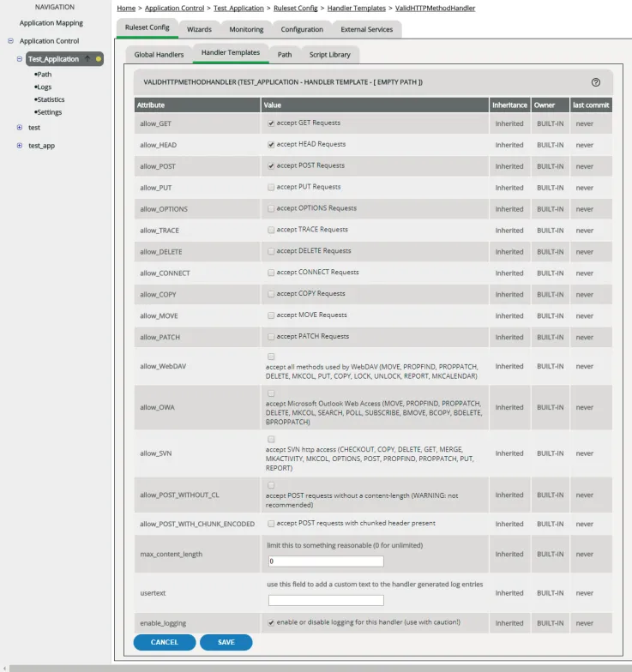Click the horizontal scrollbar at the bottom
Screen dimensions: 632x672
click(321, 669)
